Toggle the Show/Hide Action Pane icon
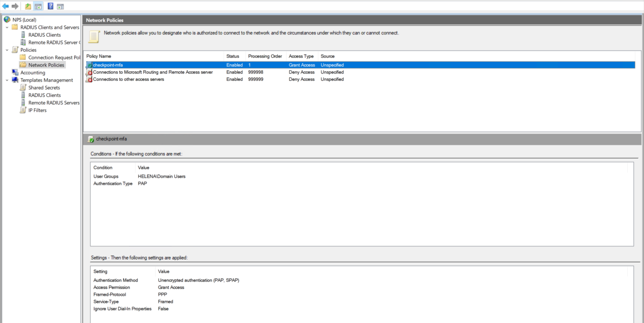Screen dimensions: 644x323 coord(60,6)
